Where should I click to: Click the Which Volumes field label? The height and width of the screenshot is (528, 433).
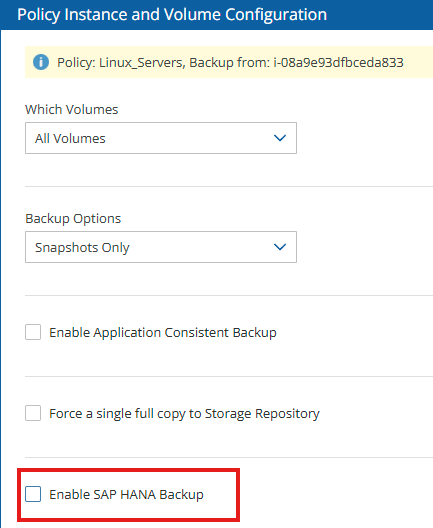72,109
